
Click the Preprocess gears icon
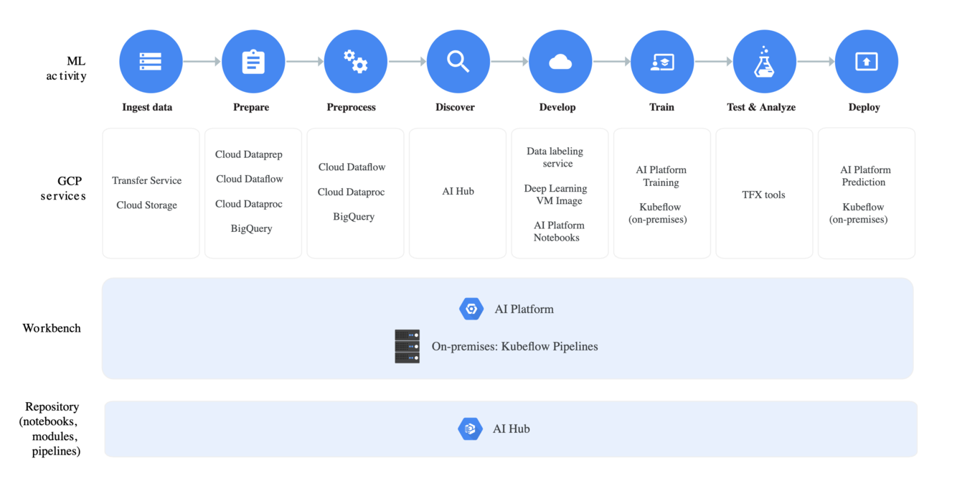click(x=356, y=62)
